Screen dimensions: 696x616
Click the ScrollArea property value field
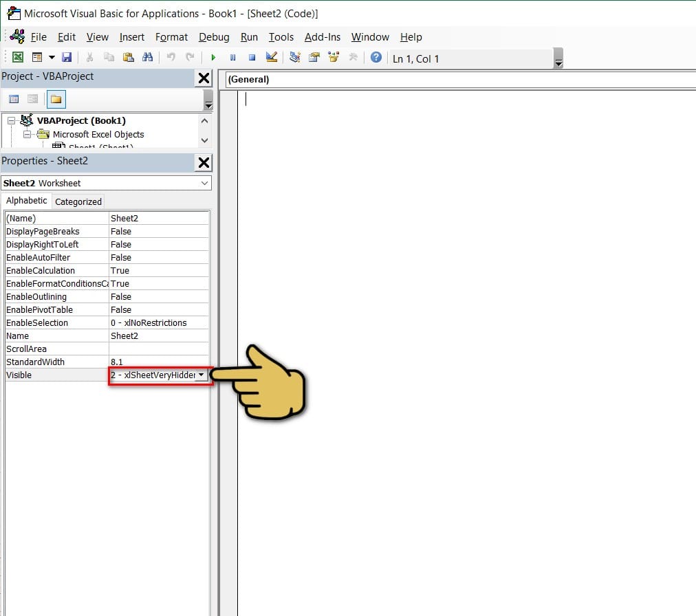[x=159, y=349]
